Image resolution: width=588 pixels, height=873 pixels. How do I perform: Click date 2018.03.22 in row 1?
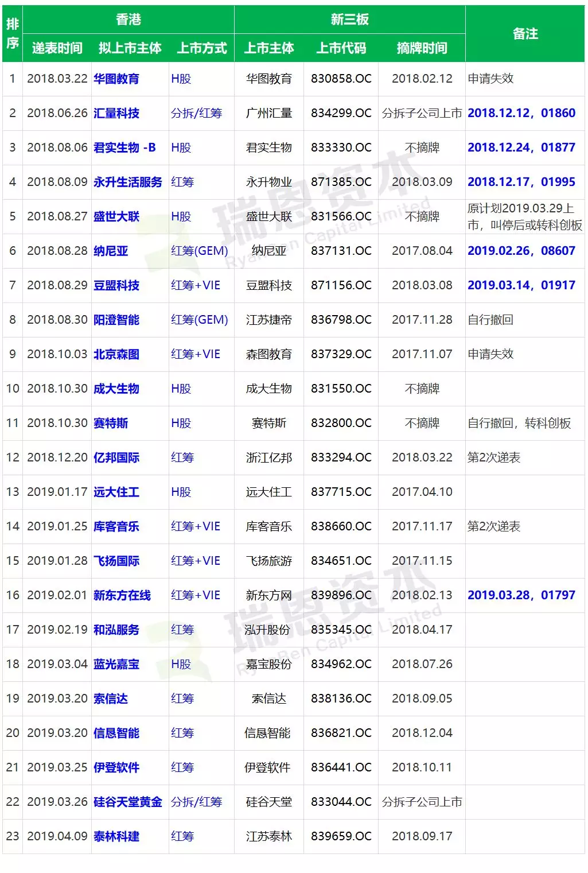[57, 79]
